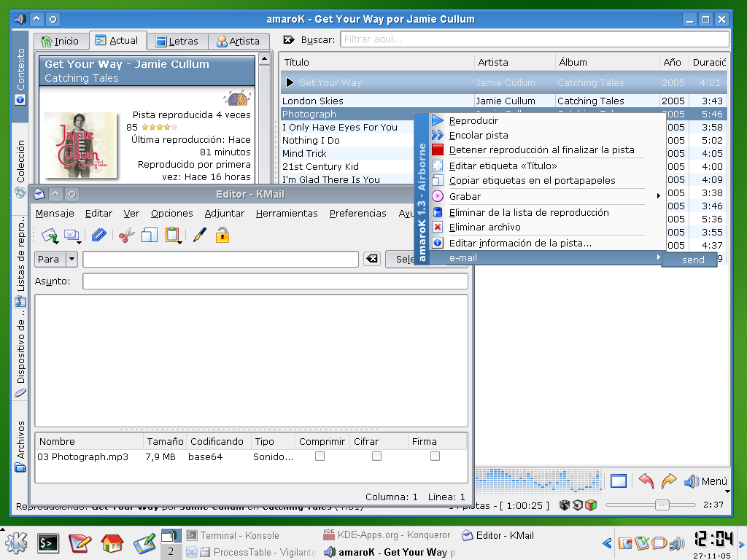Open the Colección sidebar tab

20,168
